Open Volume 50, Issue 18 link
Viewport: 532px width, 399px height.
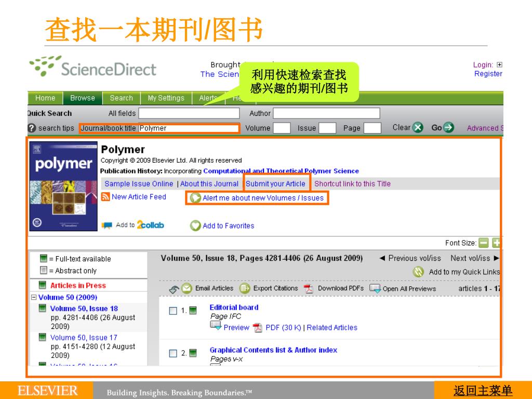(x=84, y=309)
